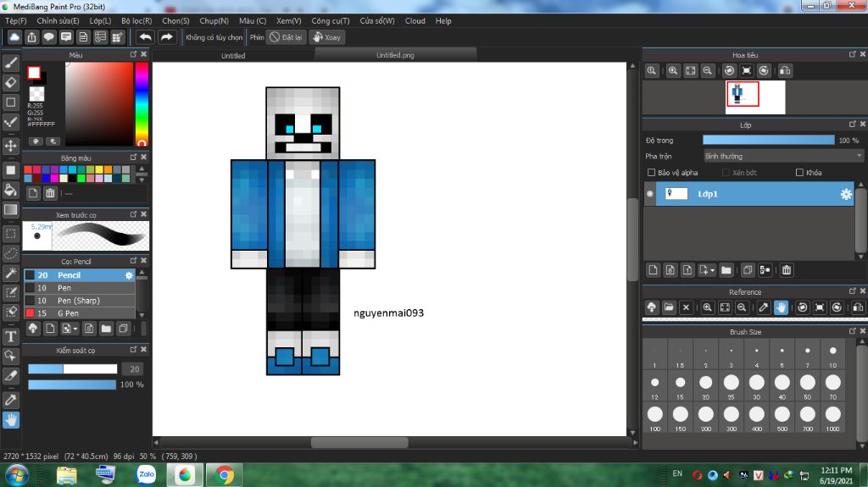Pick the eyedropper in the Reference panel
The image size is (868, 487).
pos(764,307)
